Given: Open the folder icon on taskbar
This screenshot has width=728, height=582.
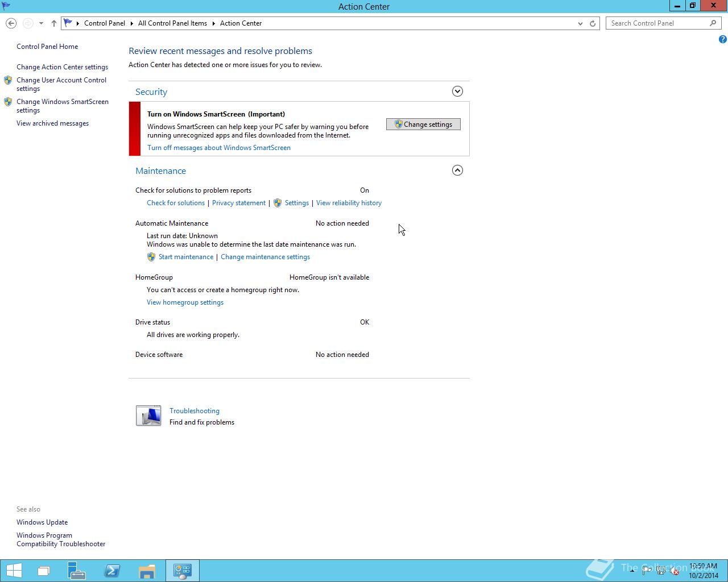Looking at the screenshot, I should tap(147, 571).
